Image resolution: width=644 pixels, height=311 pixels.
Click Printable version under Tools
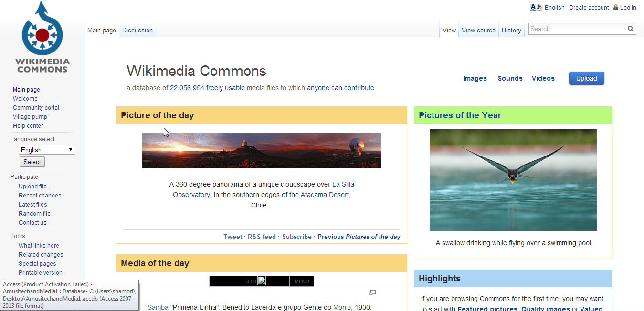[41, 273]
